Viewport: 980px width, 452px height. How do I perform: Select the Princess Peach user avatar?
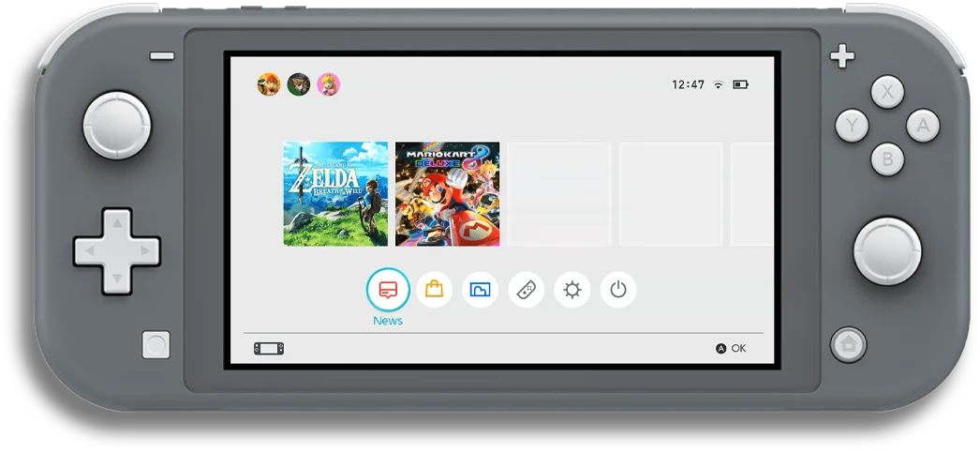point(328,84)
